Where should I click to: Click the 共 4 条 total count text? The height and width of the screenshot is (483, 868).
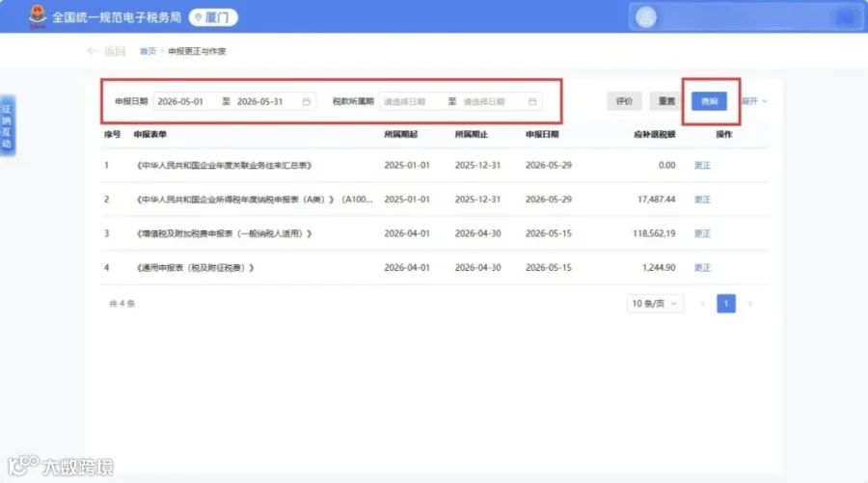pyautogui.click(x=122, y=304)
